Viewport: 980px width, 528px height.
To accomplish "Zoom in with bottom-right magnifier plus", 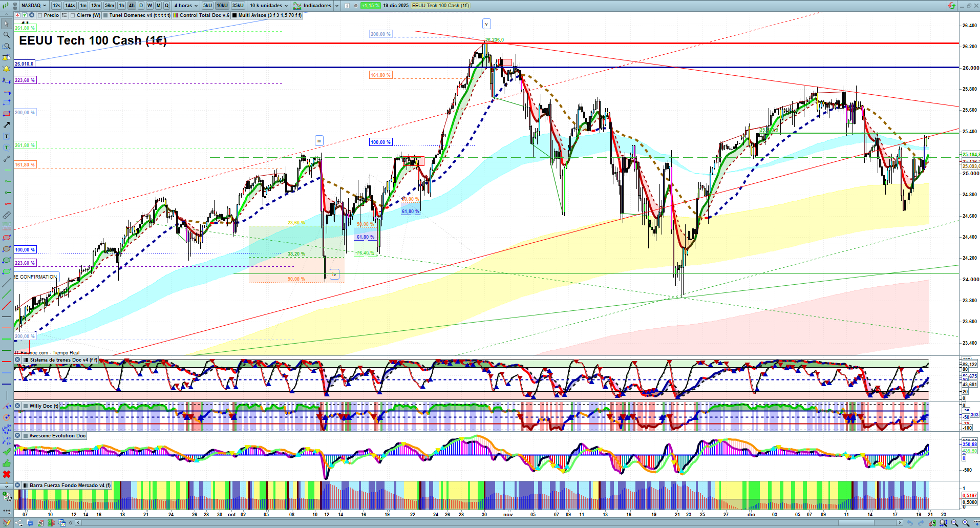I will coord(966,523).
